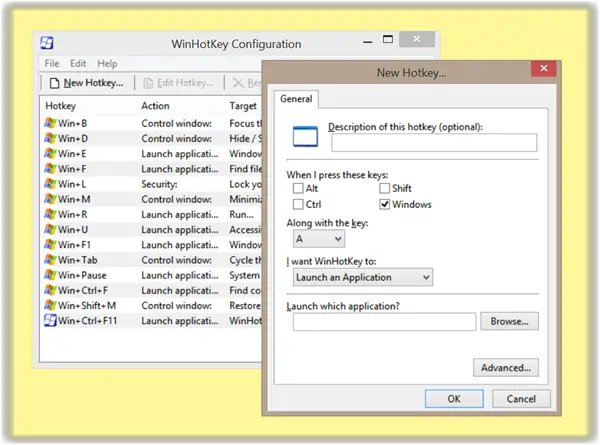This screenshot has width=600, height=445.
Task: Select 'Win+R' hotkey text
Action: tap(73, 214)
